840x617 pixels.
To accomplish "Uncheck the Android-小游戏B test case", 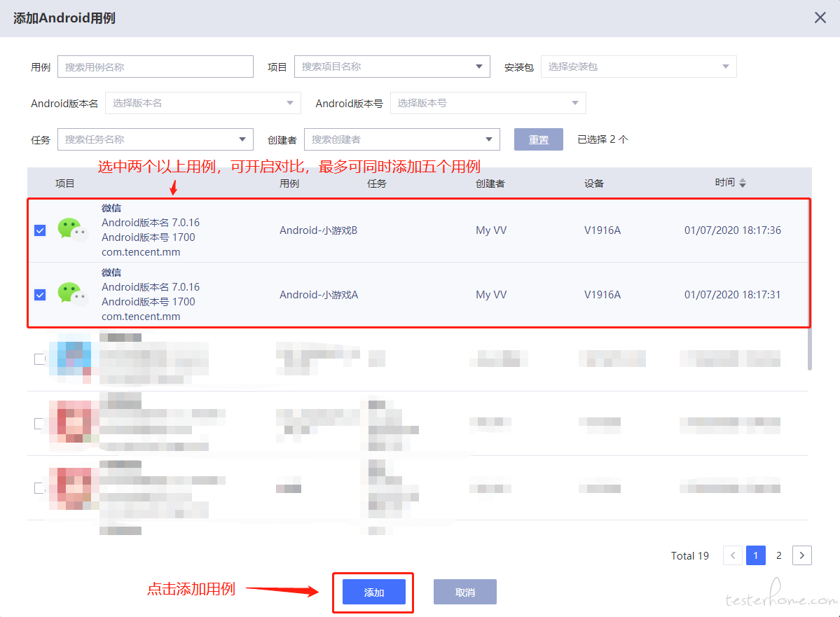I will point(40,230).
